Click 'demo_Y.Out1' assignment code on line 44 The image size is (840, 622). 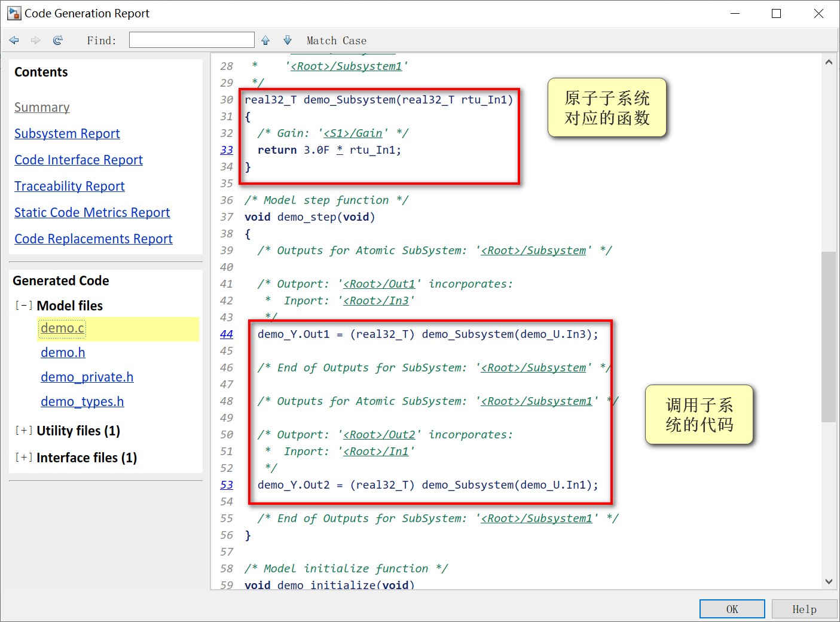tap(428, 334)
